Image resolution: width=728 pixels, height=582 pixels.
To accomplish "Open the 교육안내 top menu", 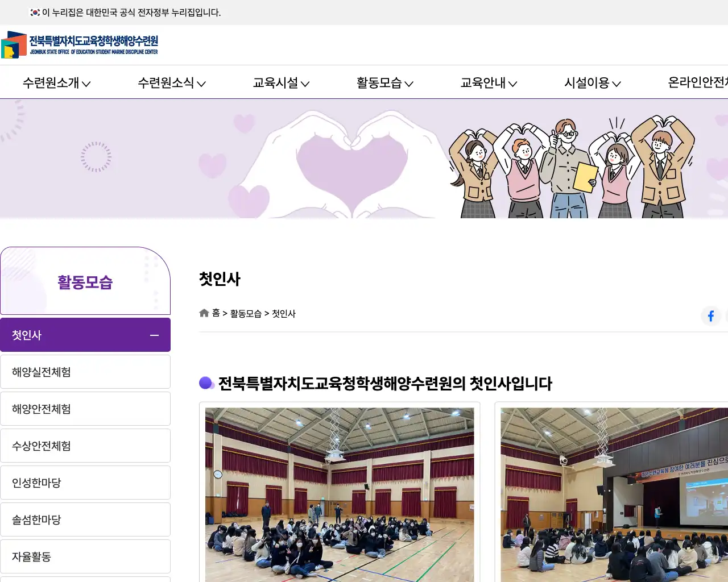I will point(489,83).
